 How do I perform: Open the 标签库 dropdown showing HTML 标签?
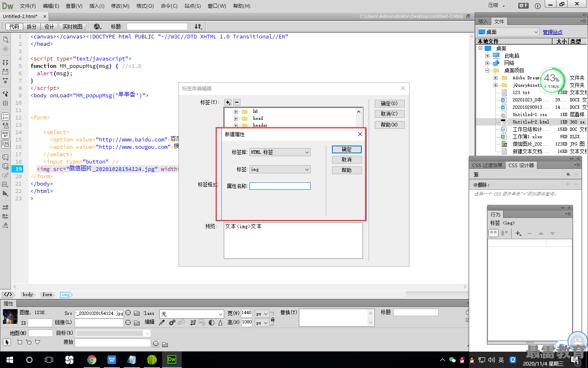click(x=280, y=152)
